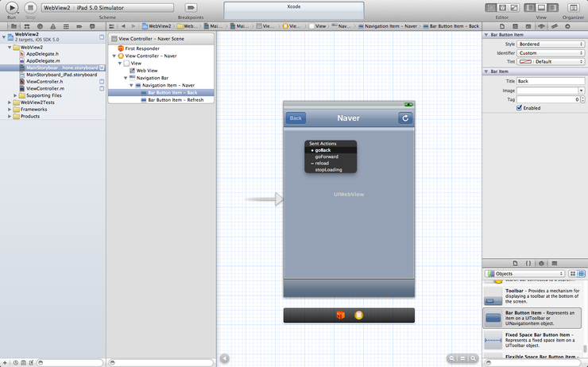Click the Back button on canvas

tap(296, 118)
